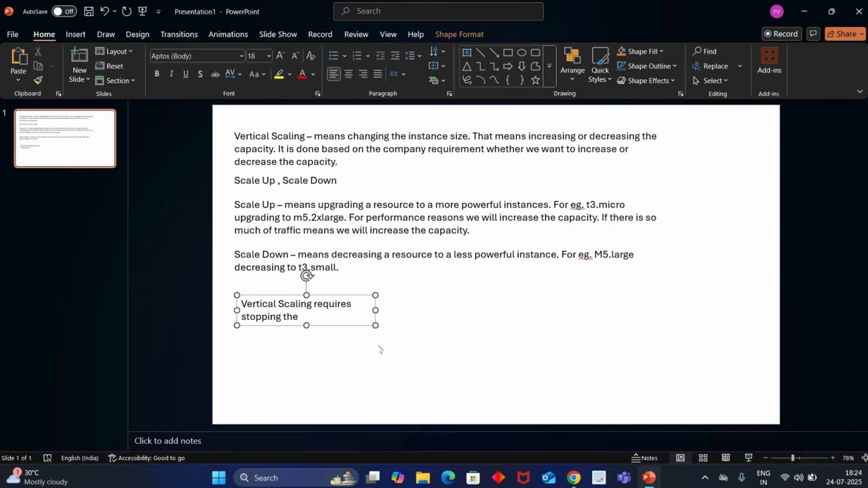Expand the shapes gallery more arrow
This screenshot has width=868, height=488.
pos(549,66)
